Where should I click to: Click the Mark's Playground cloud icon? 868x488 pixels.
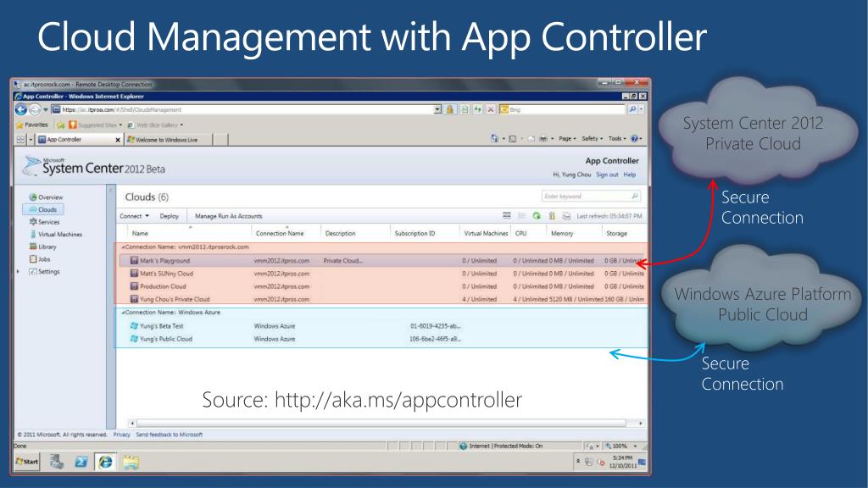tap(134, 261)
